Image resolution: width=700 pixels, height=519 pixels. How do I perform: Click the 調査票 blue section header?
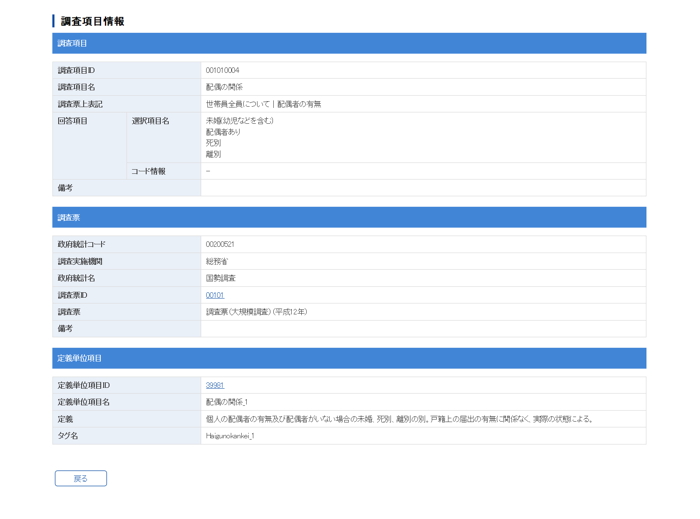349,217
